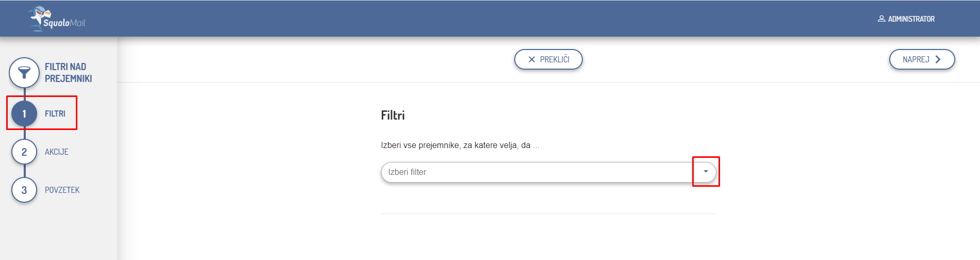Click inside the Izberi filter field

[536, 172]
